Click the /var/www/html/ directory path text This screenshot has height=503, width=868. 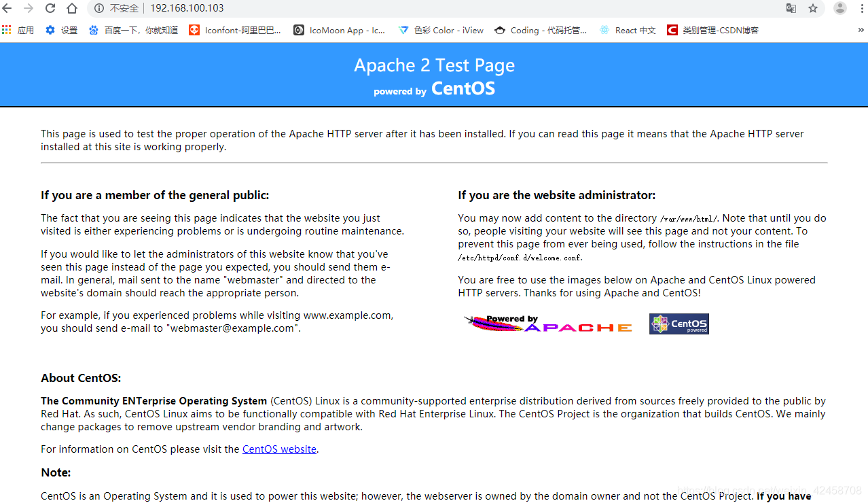pyautogui.click(x=688, y=219)
